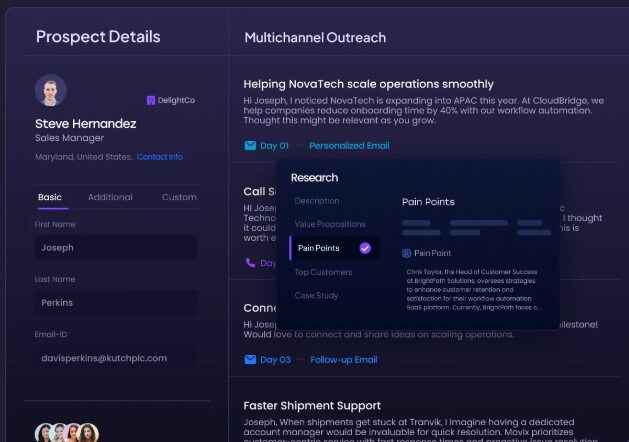Toggle the Pain Points purple checkmark
Viewport: 629px width, 442px height.
(365, 248)
